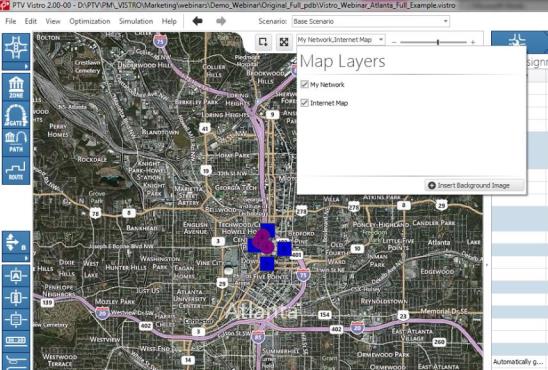Click the bottom blue intersection square on map
The image size is (548, 370).
click(x=267, y=264)
